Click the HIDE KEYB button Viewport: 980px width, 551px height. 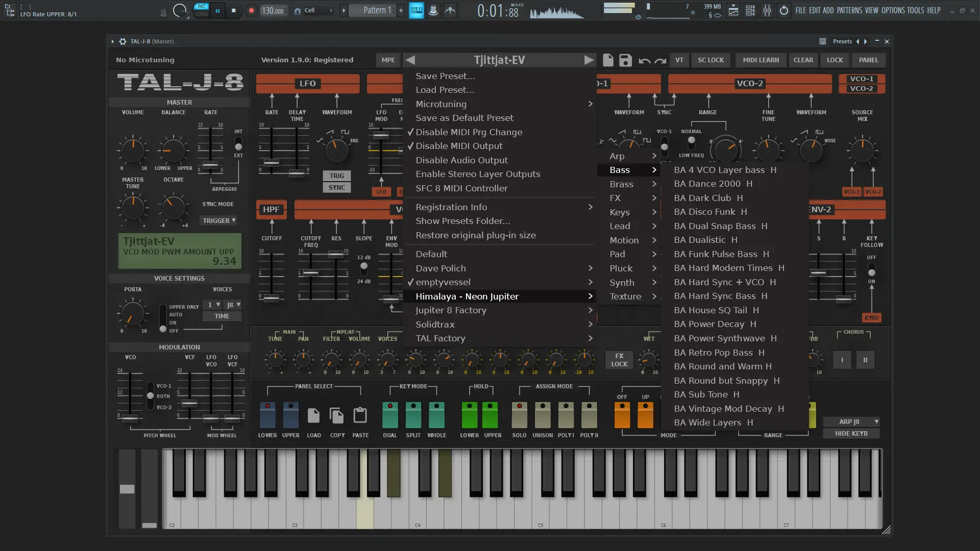[x=851, y=434]
